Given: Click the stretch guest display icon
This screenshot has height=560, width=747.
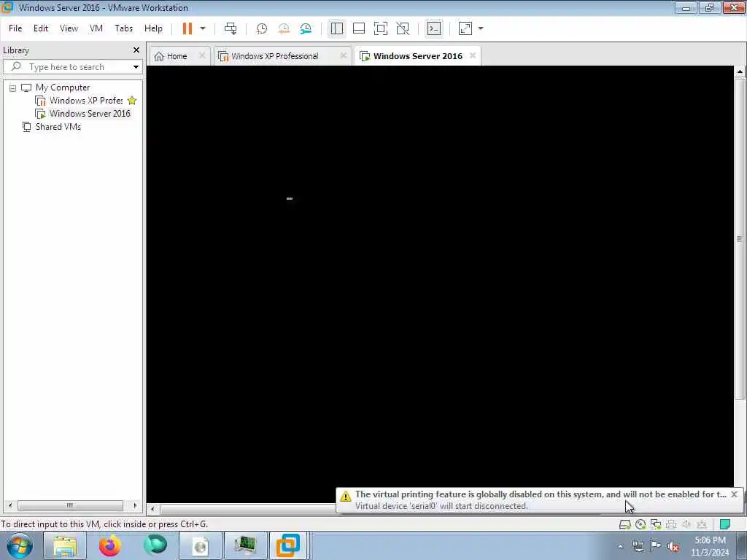Looking at the screenshot, I should click(x=465, y=28).
